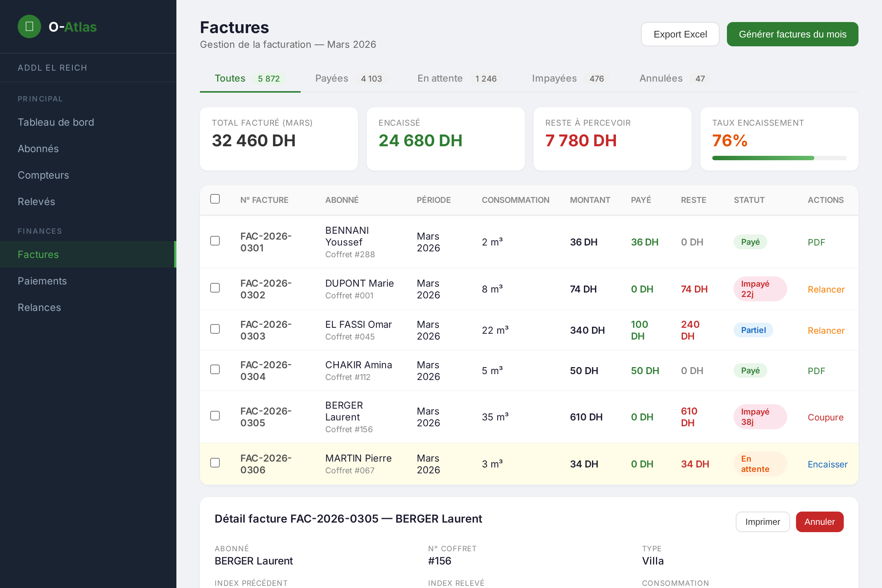Image resolution: width=882 pixels, height=588 pixels.
Task: Toggle checkbox for MARTIN Pierre invoice
Action: click(x=215, y=463)
